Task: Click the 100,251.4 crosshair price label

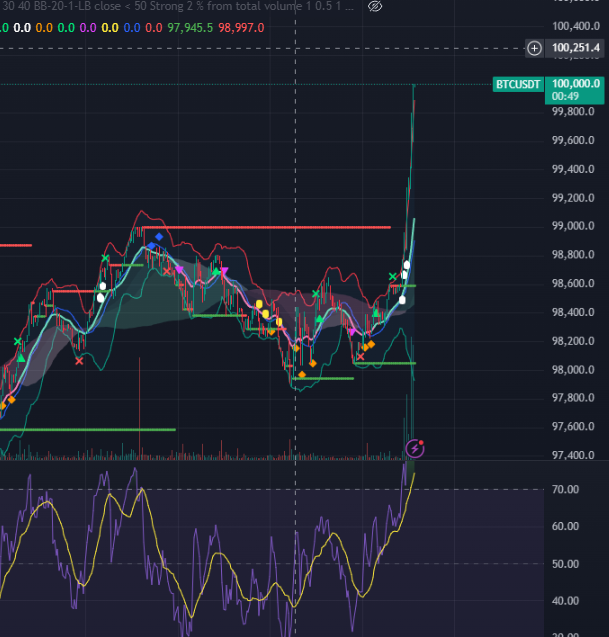Action: point(576,48)
